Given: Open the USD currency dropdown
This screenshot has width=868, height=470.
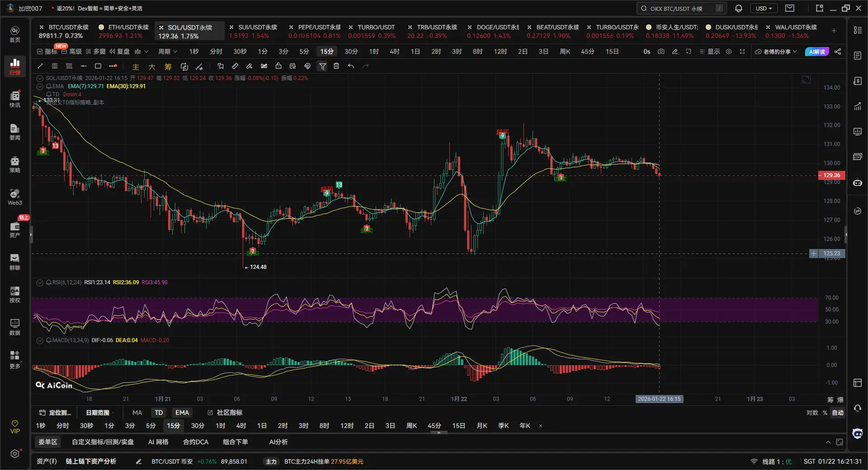Looking at the screenshot, I should point(764,8).
